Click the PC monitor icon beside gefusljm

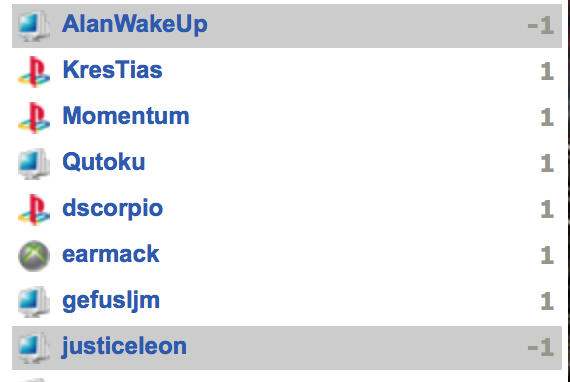coord(34,302)
